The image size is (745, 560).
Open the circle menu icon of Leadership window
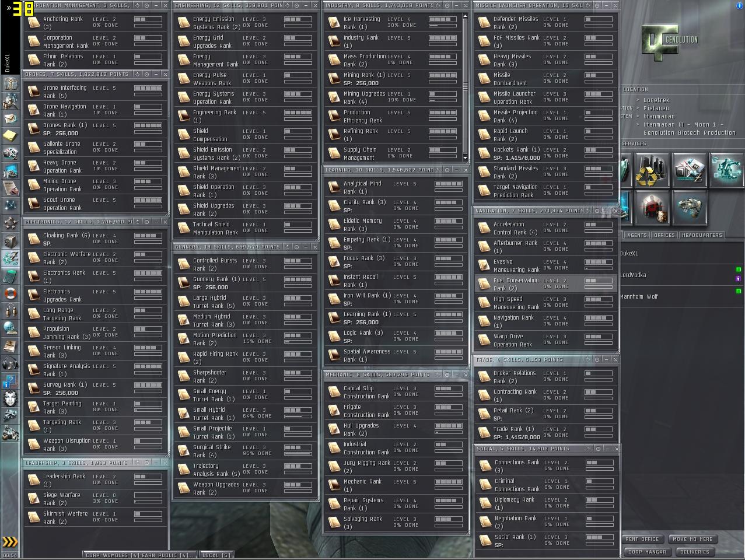click(146, 463)
